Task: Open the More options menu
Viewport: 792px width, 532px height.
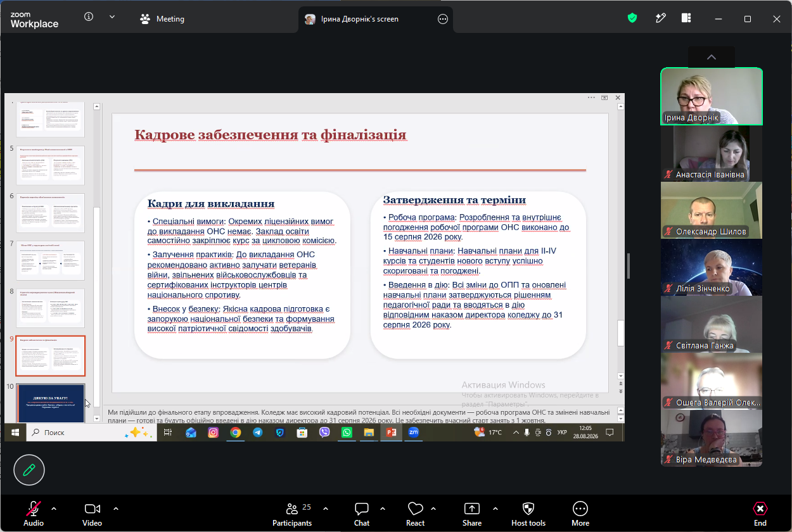Action: (580, 514)
